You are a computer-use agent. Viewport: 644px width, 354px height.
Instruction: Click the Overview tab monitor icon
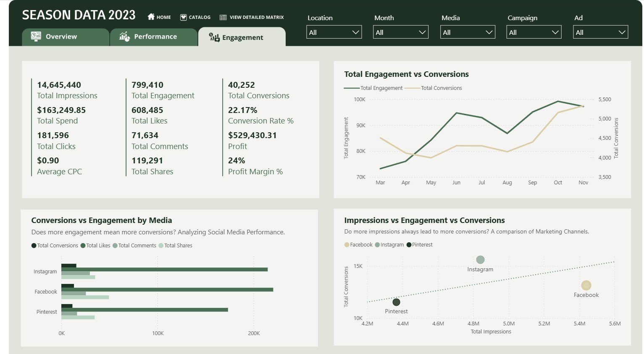(x=36, y=37)
